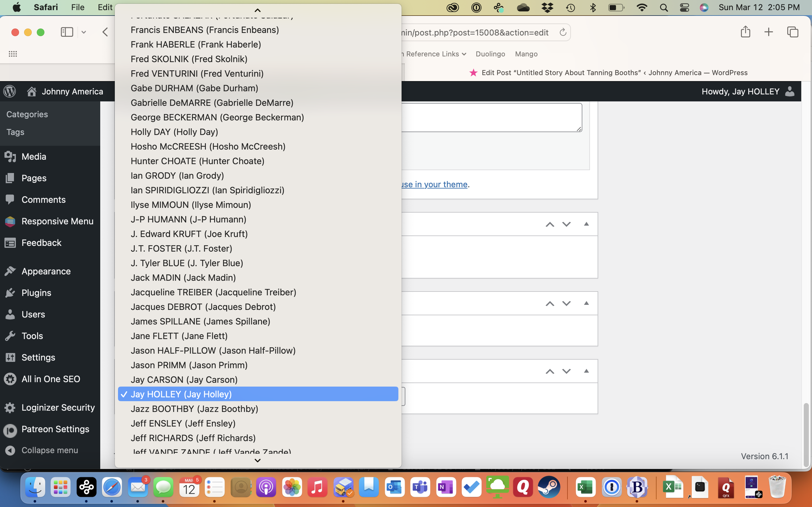
Task: Collapse a meta box with its triangle toggle
Action: (x=586, y=224)
